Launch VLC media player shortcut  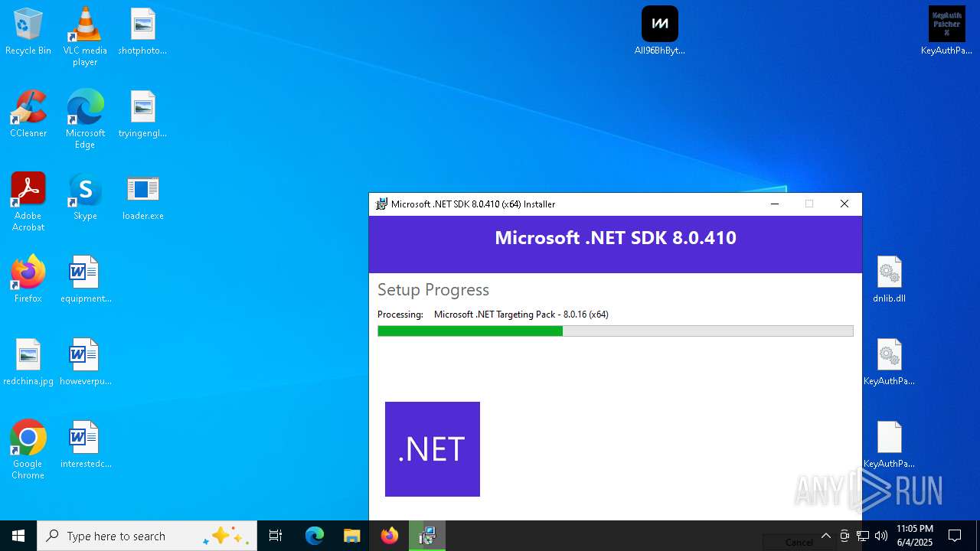click(x=85, y=36)
